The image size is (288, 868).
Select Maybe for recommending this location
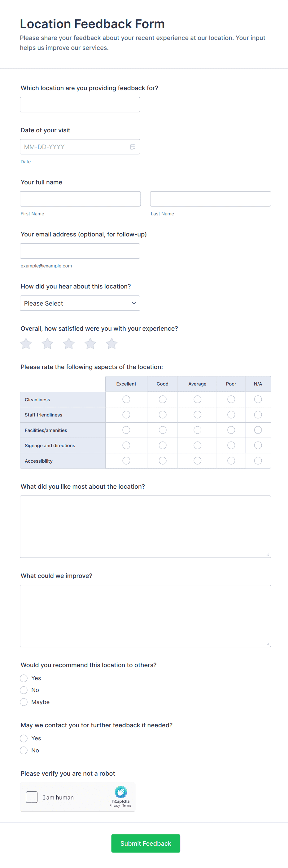tap(24, 702)
